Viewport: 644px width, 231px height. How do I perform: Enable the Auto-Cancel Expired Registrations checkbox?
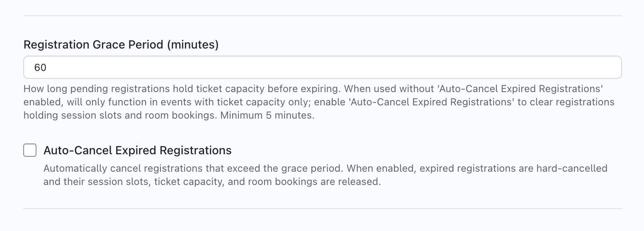(x=30, y=150)
